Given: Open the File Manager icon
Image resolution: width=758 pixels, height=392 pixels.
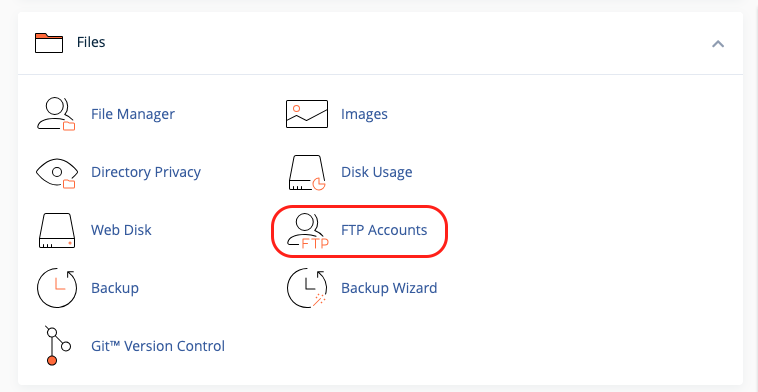Looking at the screenshot, I should [x=56, y=114].
